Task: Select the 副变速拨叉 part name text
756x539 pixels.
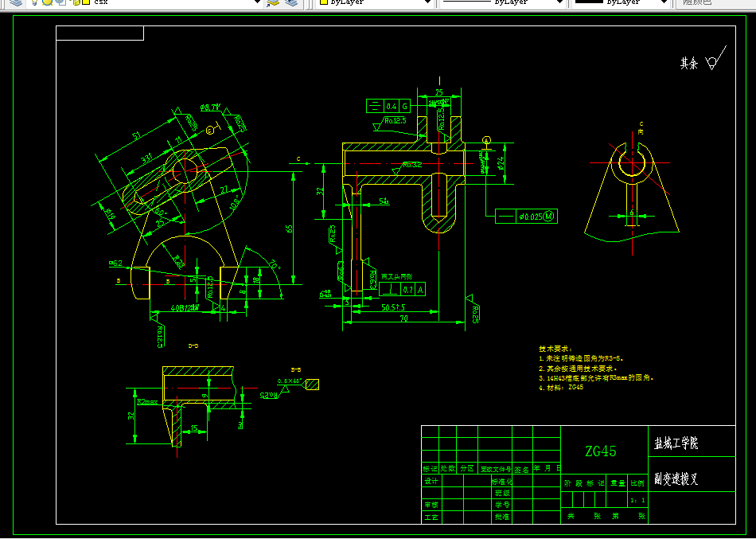Action: 676,478
